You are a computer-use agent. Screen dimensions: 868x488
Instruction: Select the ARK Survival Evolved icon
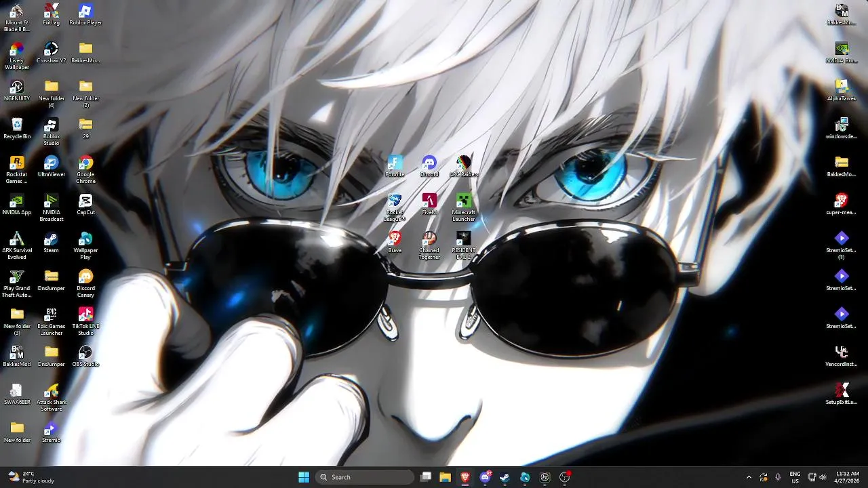click(x=17, y=246)
